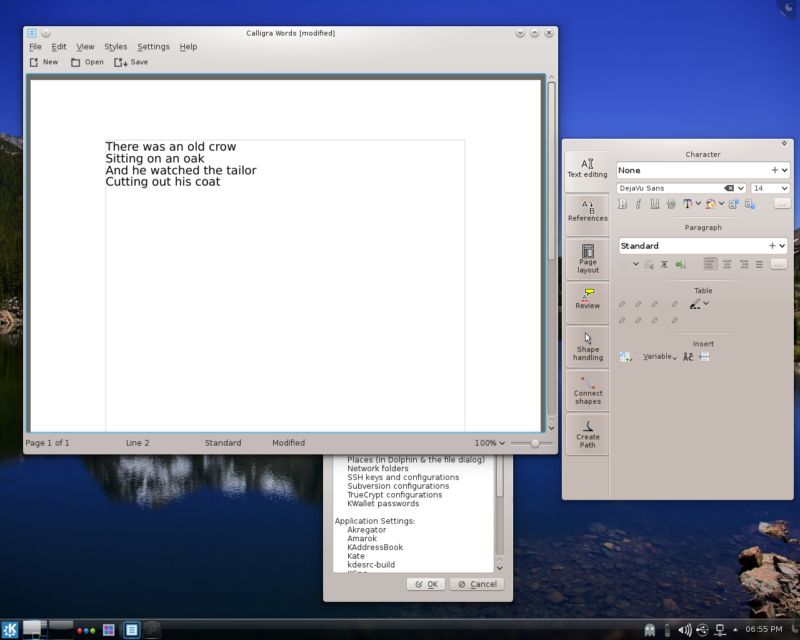This screenshot has height=640, width=800.
Task: Align paragraph center
Action: pos(727,264)
